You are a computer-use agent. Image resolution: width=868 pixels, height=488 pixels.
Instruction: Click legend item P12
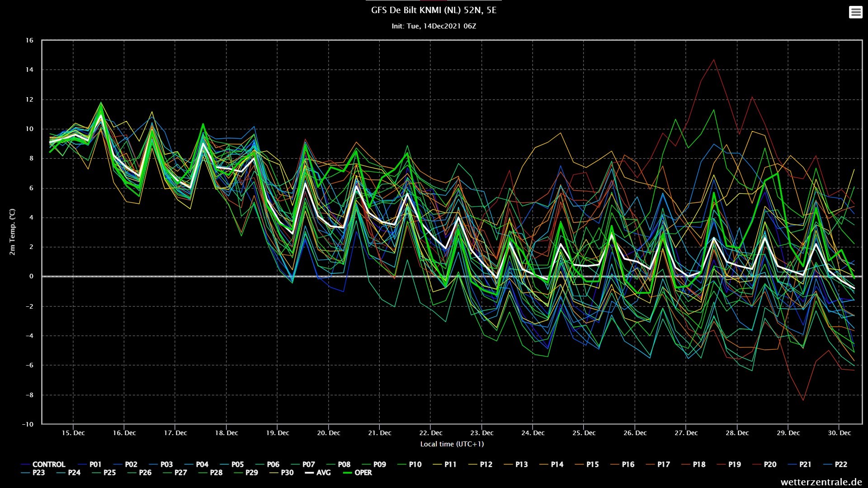480,465
